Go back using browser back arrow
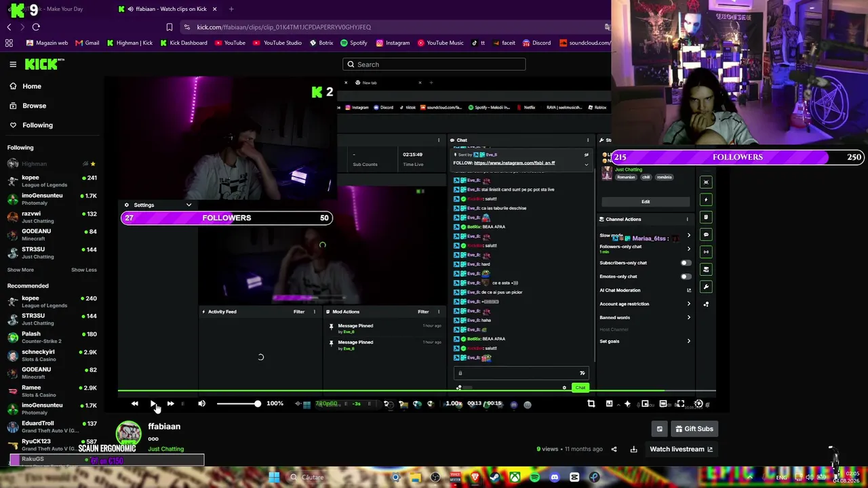Screen dimensions: 868x488 (9, 27)
